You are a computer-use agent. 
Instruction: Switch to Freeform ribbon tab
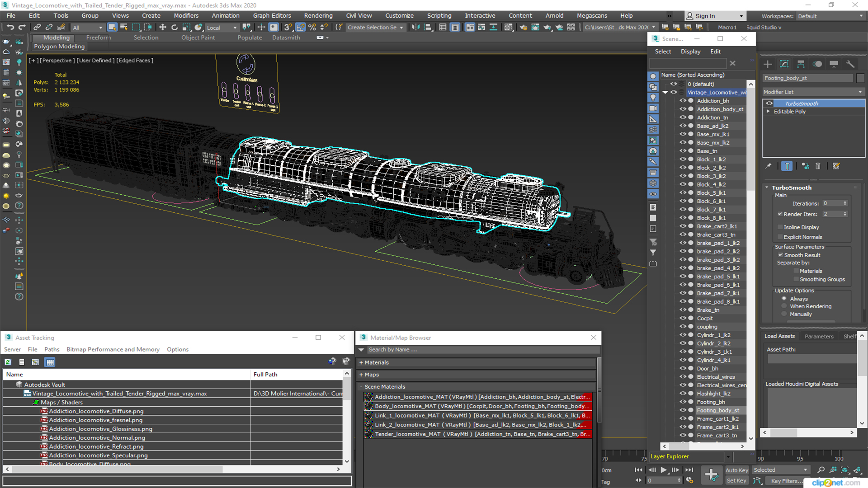[x=99, y=38]
